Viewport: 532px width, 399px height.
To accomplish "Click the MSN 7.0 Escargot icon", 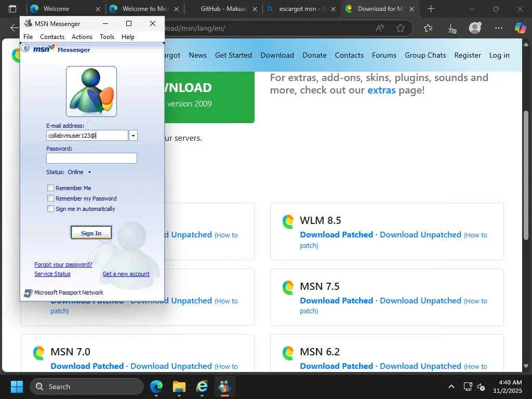I will pos(38,353).
